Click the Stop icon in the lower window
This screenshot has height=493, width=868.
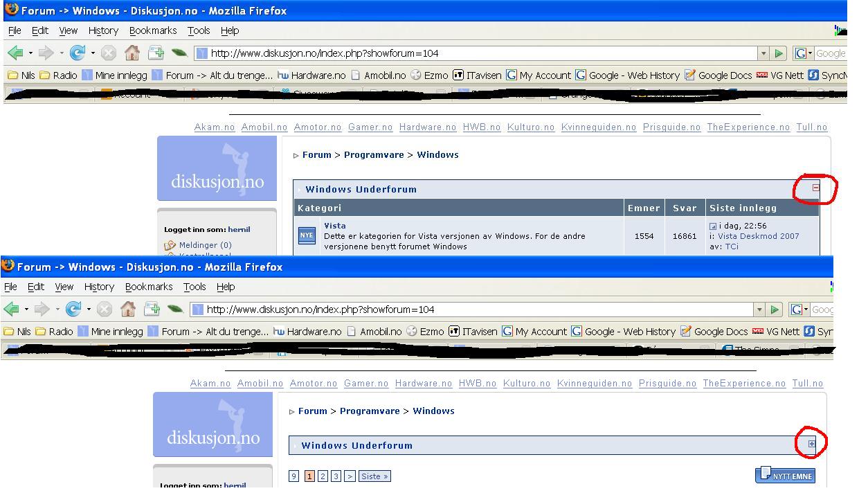(105, 309)
